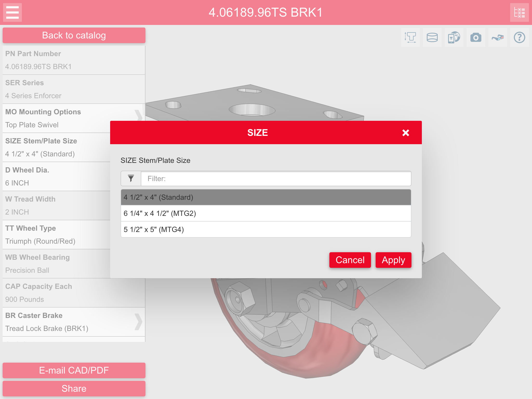Open the hamburger menu
Viewport: 532px width, 399px height.
[x=12, y=12]
